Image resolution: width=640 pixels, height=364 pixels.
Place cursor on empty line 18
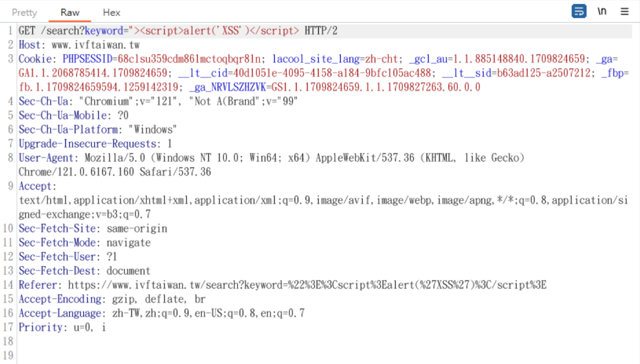(x=324, y=342)
